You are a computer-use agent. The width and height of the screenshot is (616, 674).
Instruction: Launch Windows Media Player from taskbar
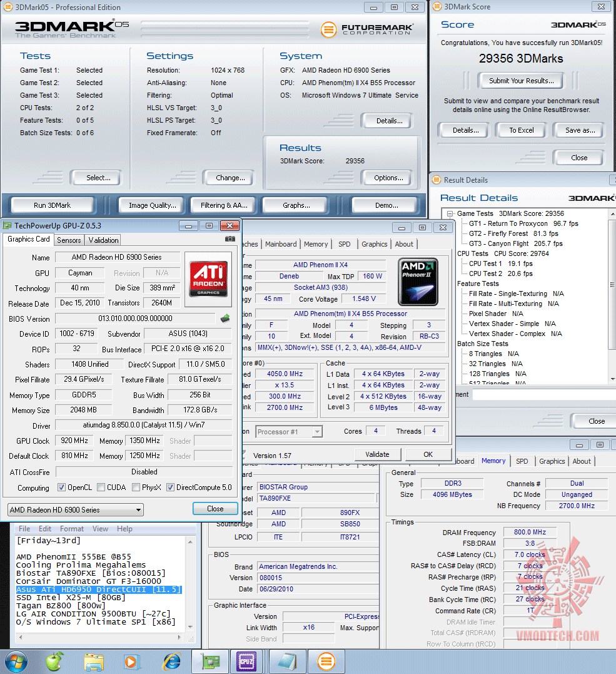point(131,662)
